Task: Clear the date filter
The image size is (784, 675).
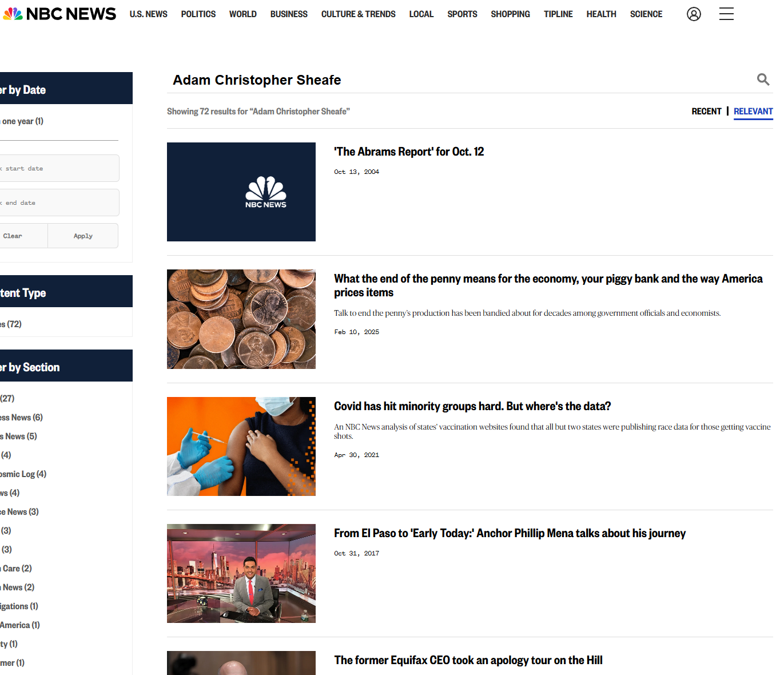Action: 23,236
